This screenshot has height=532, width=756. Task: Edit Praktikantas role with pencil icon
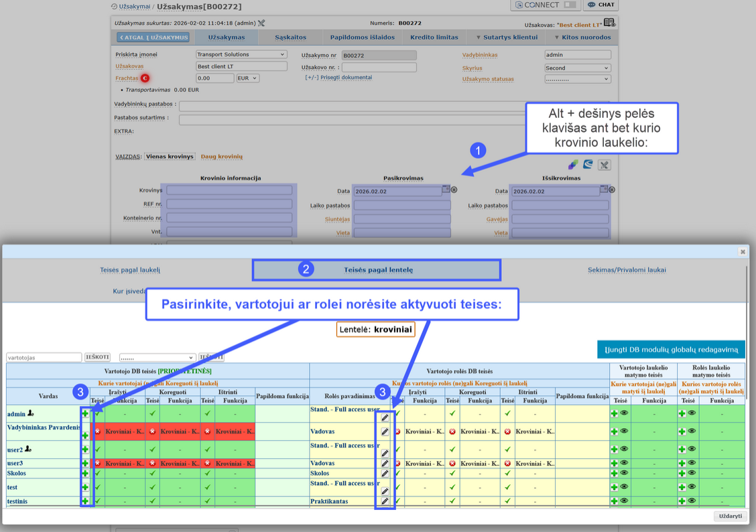(x=385, y=501)
